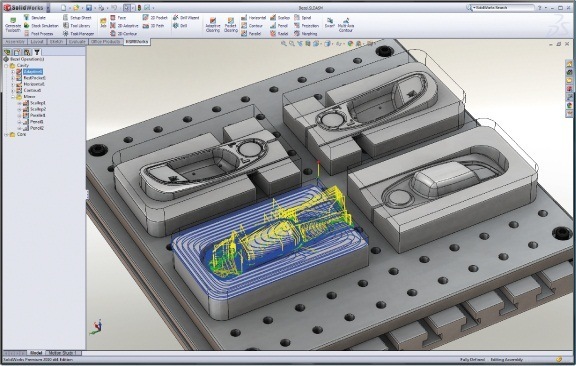This screenshot has width=576, height=366.
Task: Open the filter tab in the manager pane
Action: coord(37,52)
